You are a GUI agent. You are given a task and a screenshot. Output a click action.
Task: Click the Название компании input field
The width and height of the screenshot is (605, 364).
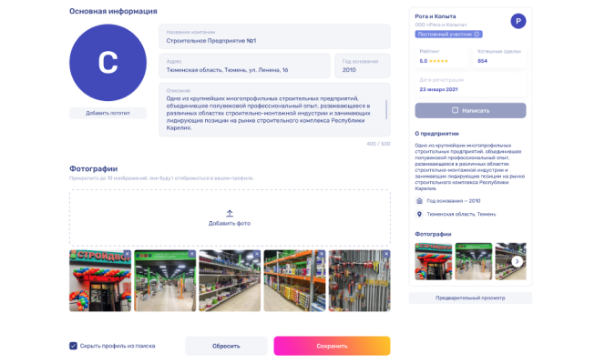point(274,36)
